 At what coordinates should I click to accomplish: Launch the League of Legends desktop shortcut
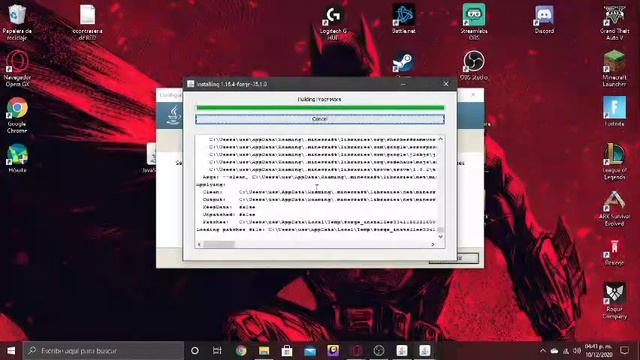tap(614, 162)
